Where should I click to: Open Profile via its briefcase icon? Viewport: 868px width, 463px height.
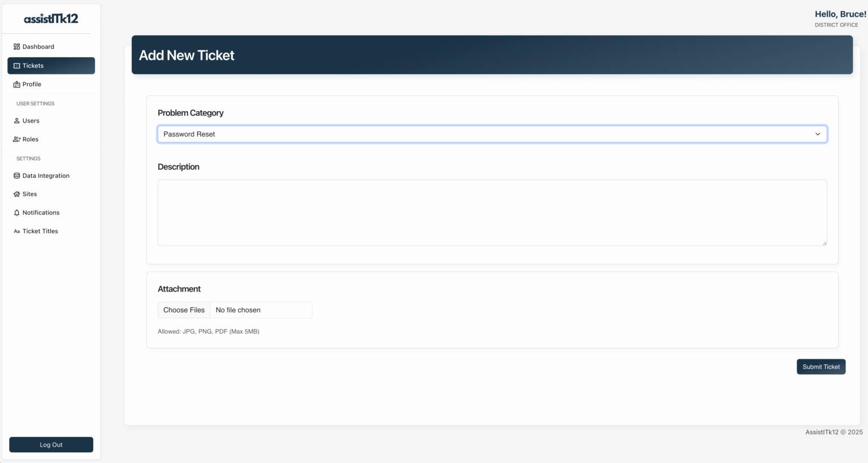(x=16, y=84)
